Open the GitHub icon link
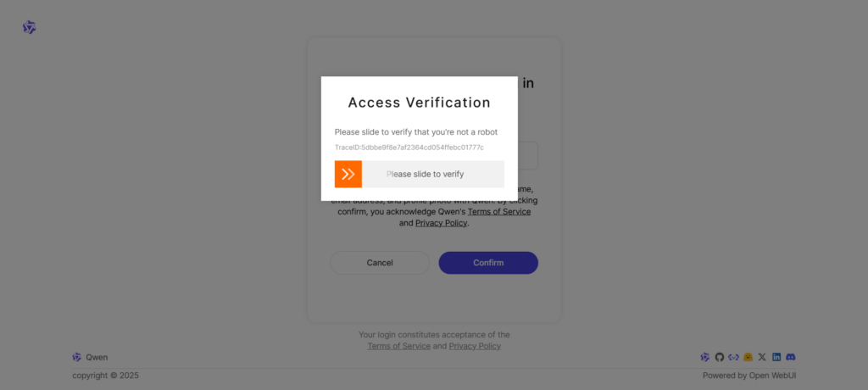 click(720, 357)
